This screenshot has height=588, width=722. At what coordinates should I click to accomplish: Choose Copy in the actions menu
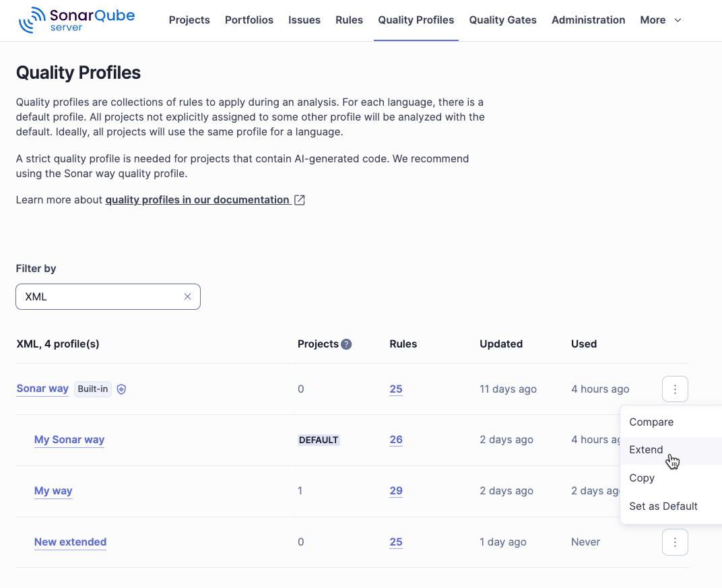coord(641,478)
